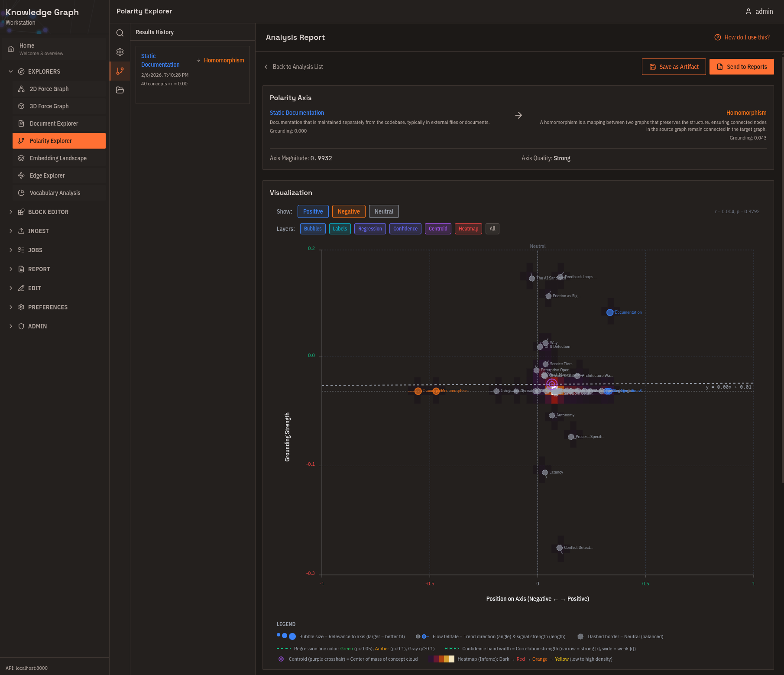Click the Inferno heatmap gradient swatch in legend
Viewport: 784px width, 675px height.
pyautogui.click(x=441, y=659)
